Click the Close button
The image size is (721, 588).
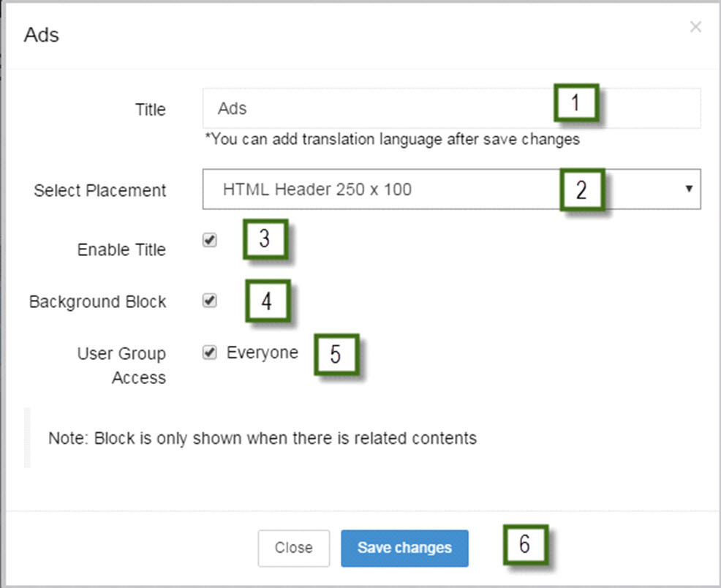click(294, 548)
